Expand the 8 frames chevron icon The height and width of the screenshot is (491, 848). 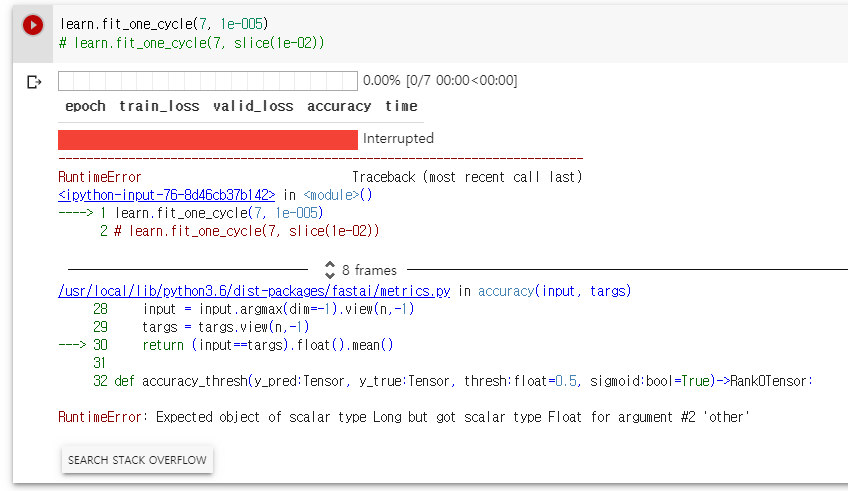tap(329, 270)
